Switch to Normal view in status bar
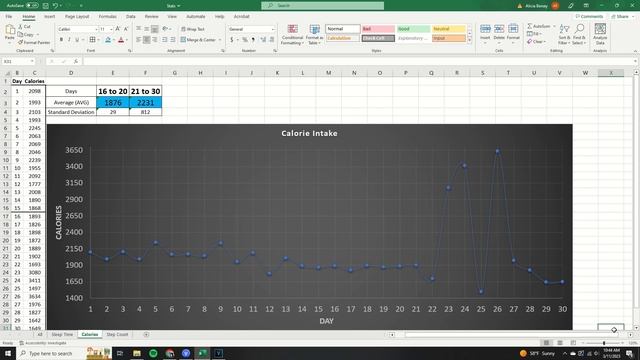640x360 pixels. [x=546, y=343]
